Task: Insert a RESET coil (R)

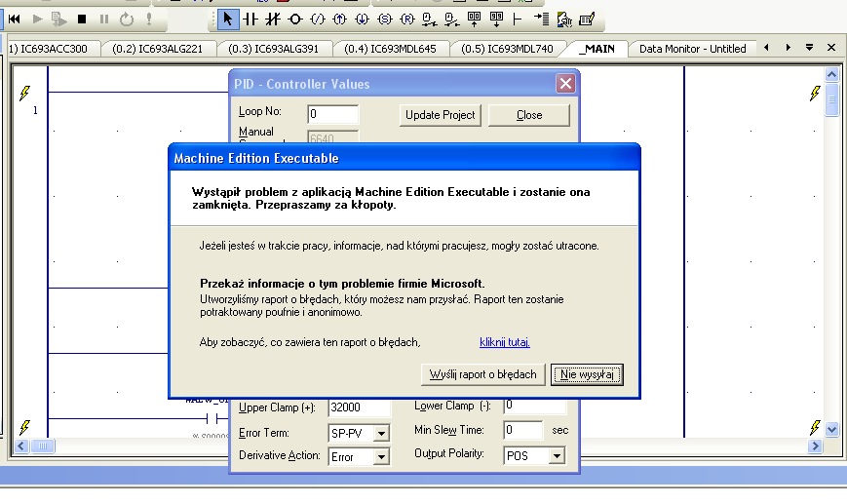Action: coord(407,19)
